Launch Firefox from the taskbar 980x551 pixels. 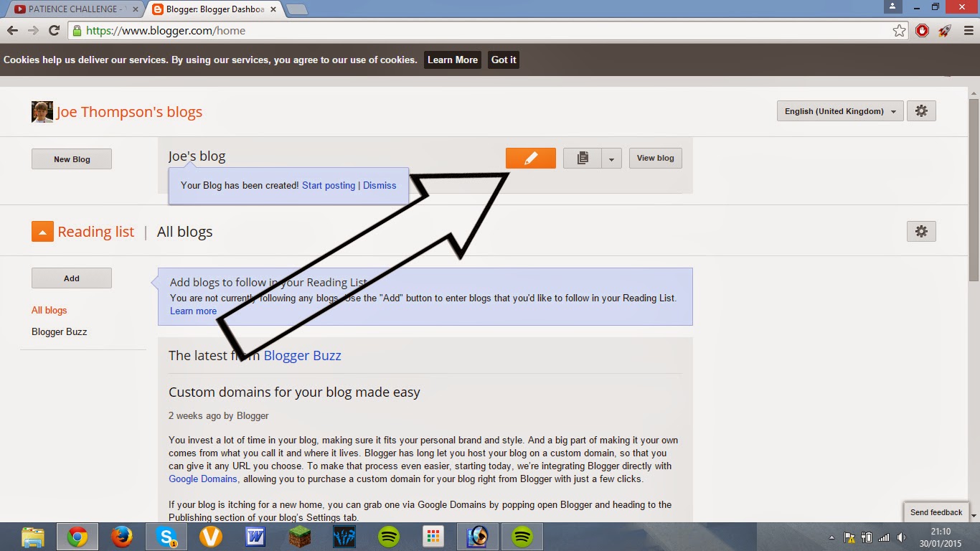click(122, 537)
